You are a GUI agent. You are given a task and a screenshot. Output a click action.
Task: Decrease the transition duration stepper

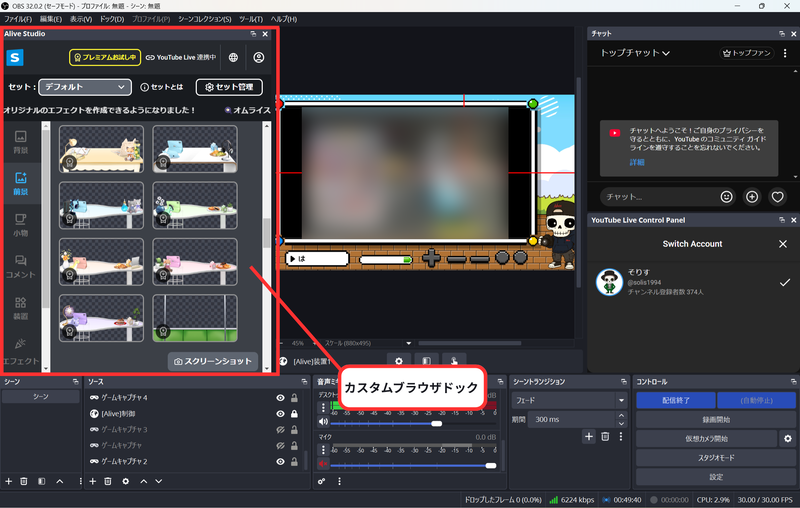point(621,424)
